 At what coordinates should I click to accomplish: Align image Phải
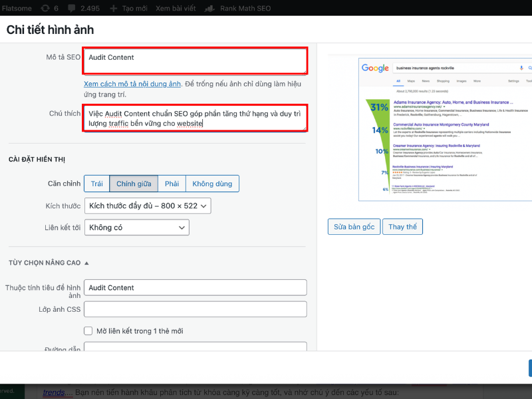(172, 184)
